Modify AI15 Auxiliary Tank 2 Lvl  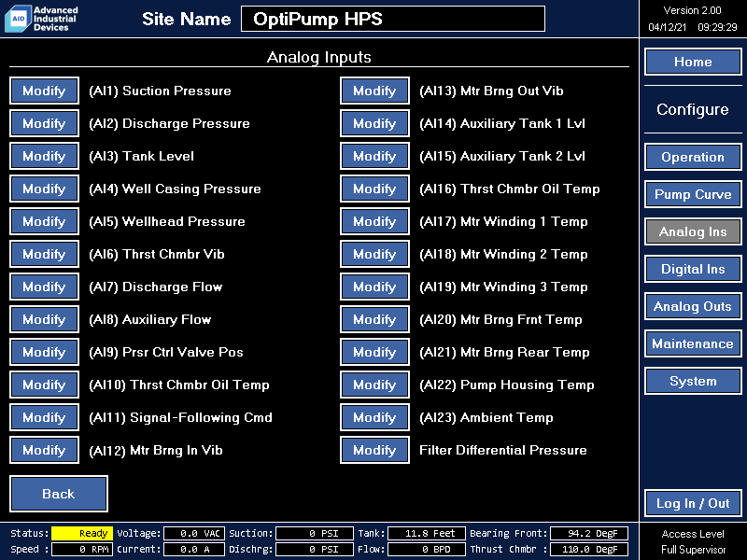coord(374,156)
